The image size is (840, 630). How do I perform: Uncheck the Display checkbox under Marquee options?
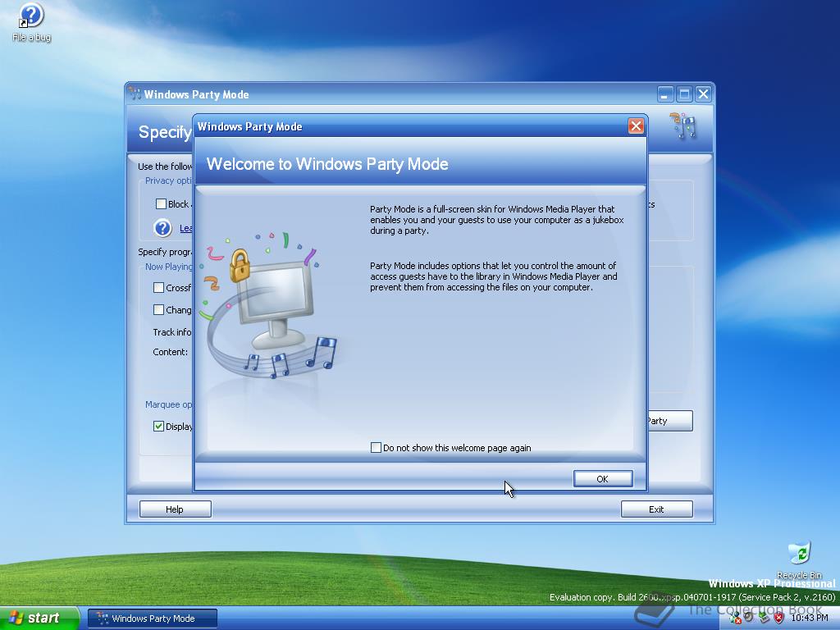(x=160, y=427)
